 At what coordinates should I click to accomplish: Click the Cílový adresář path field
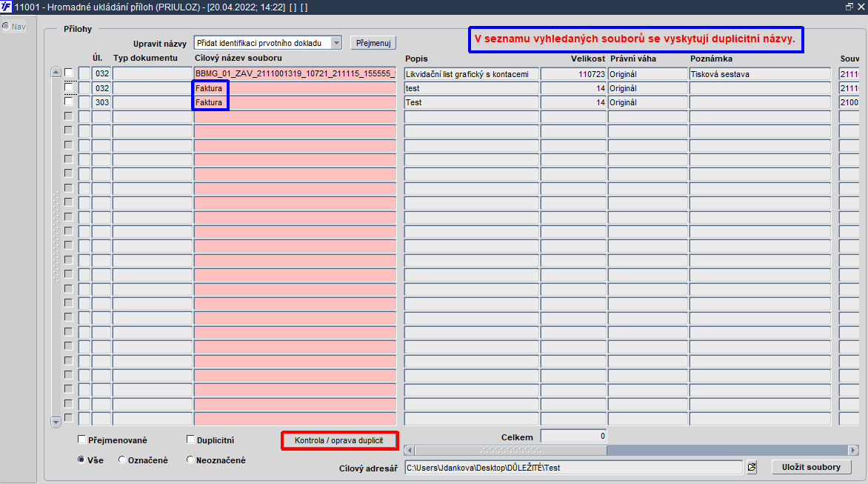[573, 468]
